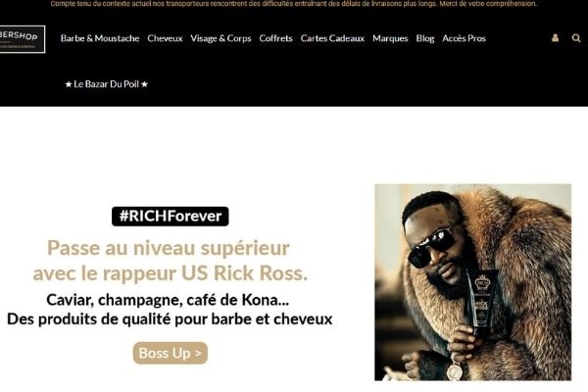Go to Visage & Corps
Viewport: 588px width, 392px height.
pos(220,38)
